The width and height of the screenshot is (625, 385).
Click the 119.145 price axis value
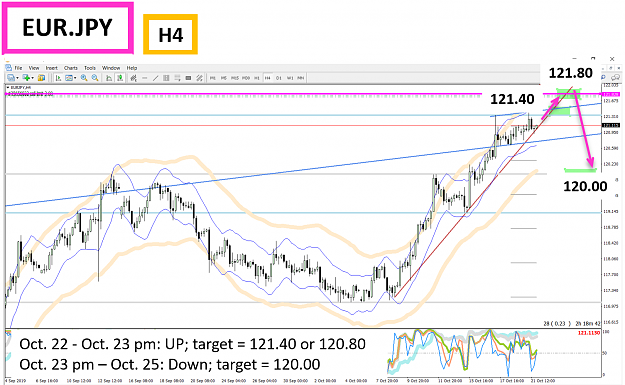coord(611,212)
